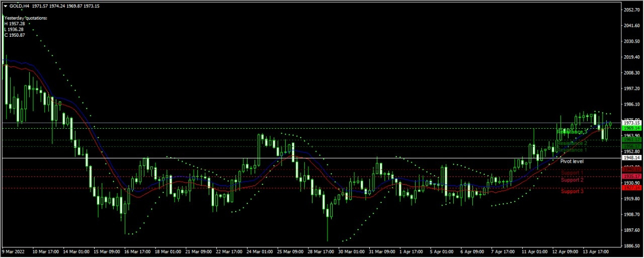Click the 'Support 1' level label
Screen dimensions: 644x258
tap(572, 173)
